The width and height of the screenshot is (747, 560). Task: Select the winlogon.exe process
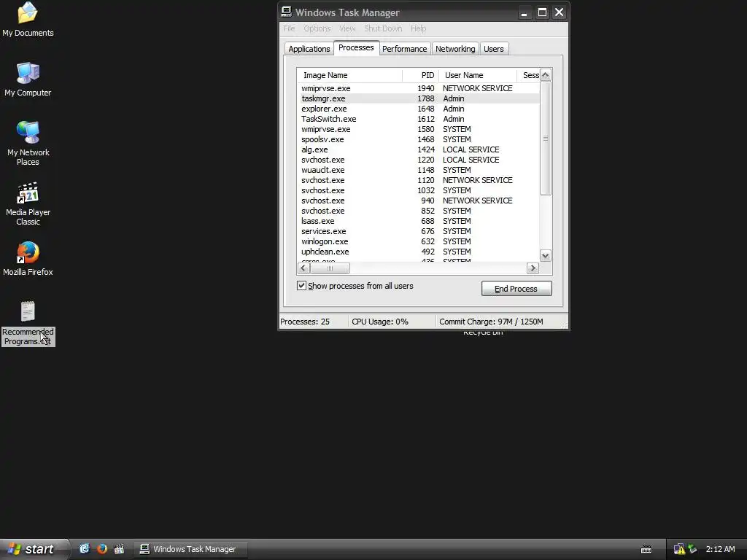coord(419,241)
